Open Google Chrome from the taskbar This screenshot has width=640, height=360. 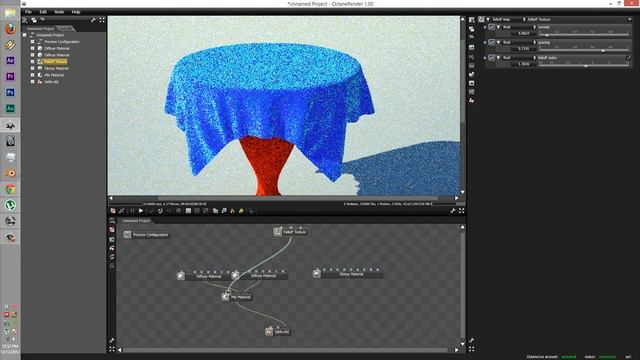pos(10,189)
